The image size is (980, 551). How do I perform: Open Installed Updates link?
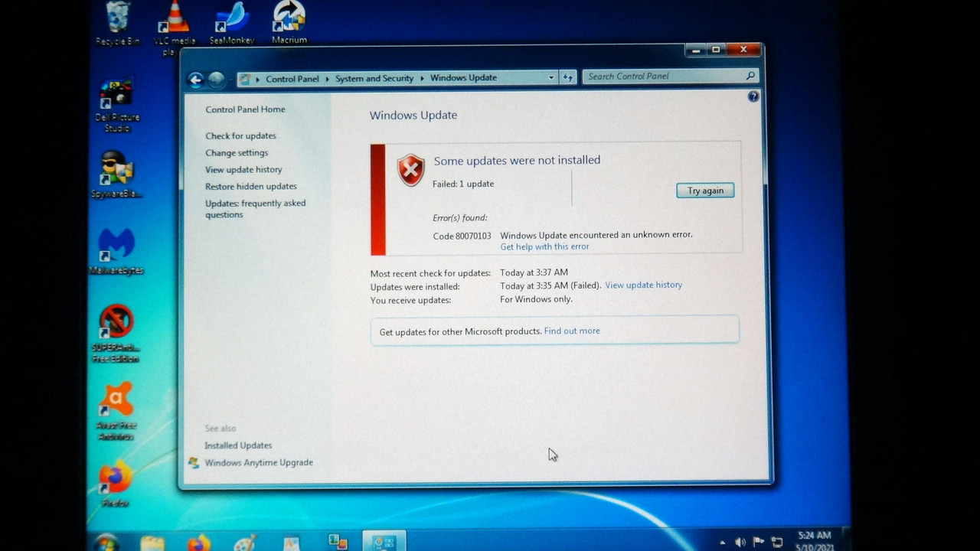pyautogui.click(x=238, y=445)
